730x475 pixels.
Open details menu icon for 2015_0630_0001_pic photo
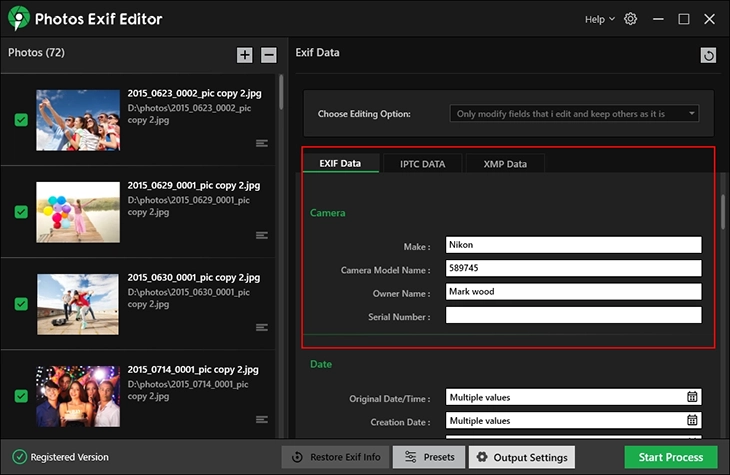coord(262,327)
